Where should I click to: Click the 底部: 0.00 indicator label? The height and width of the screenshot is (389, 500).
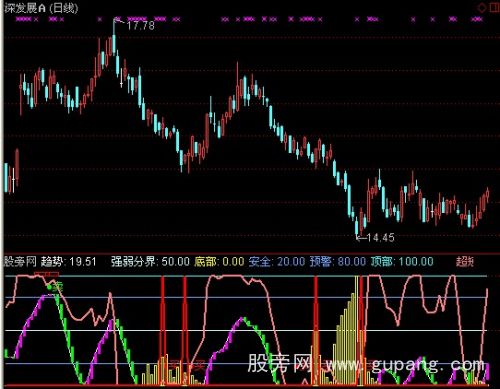coord(219,262)
